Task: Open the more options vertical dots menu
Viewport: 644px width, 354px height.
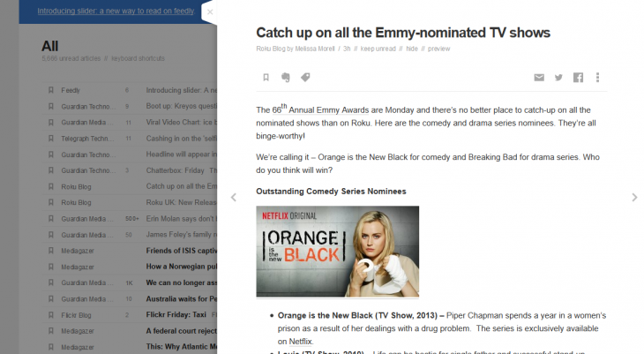Action: (597, 78)
